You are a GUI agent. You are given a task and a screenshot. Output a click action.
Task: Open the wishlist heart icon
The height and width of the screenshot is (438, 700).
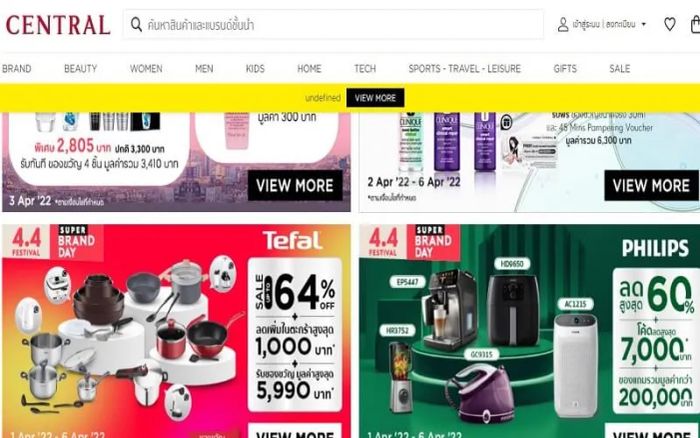tap(669, 24)
